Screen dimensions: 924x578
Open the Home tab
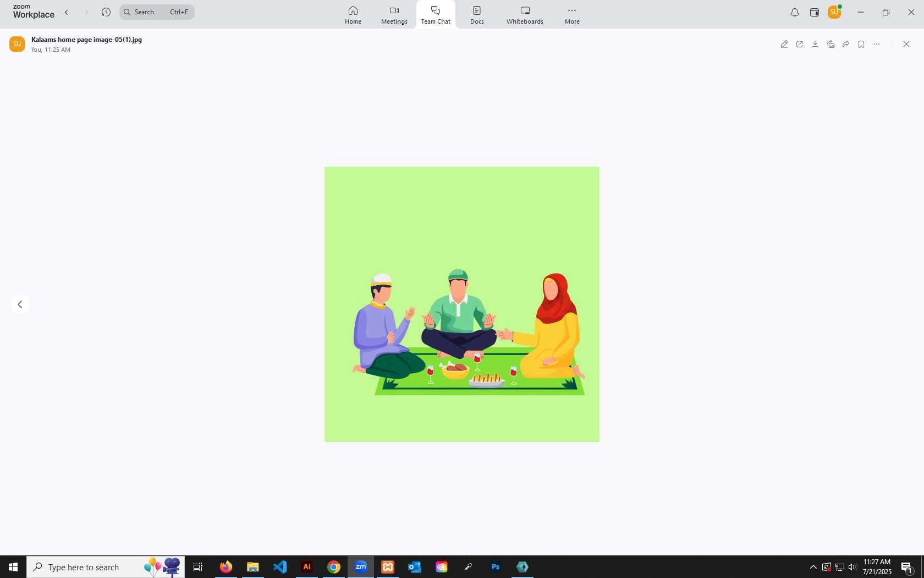point(353,15)
